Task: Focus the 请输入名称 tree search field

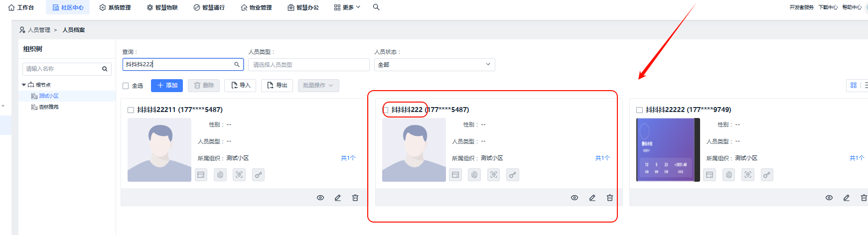Action: [67, 69]
